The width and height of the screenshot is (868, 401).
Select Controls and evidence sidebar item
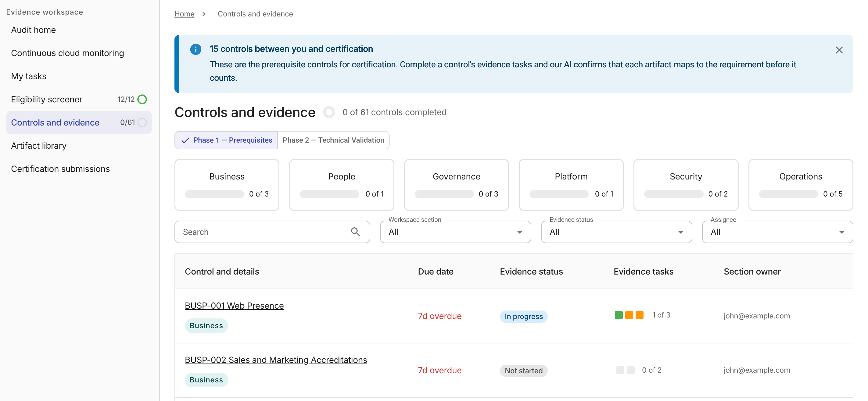(79, 122)
